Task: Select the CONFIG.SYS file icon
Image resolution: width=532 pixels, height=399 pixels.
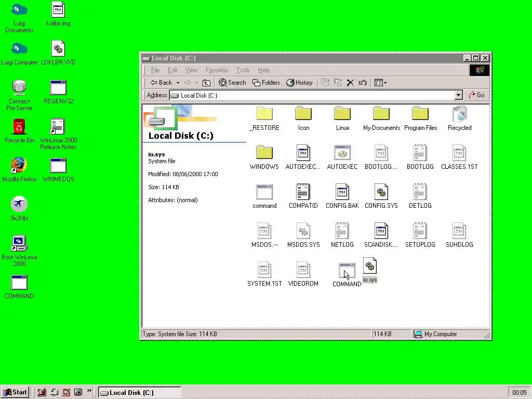Action: [x=381, y=191]
